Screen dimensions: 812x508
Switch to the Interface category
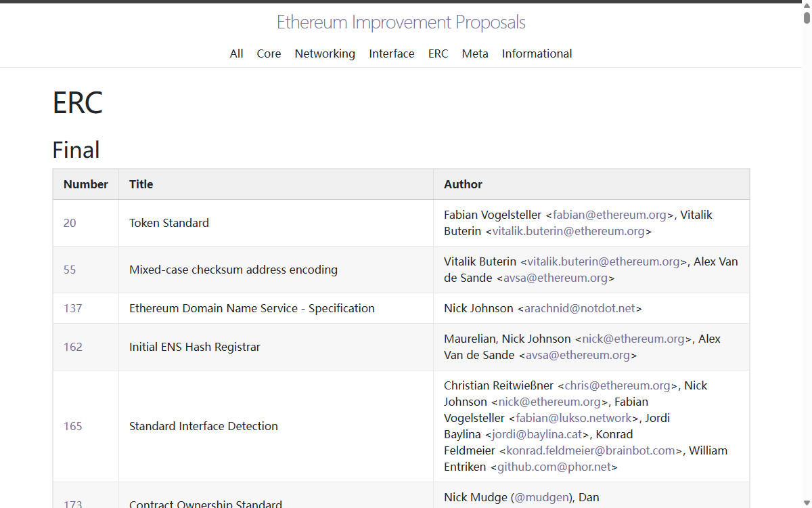tap(392, 54)
